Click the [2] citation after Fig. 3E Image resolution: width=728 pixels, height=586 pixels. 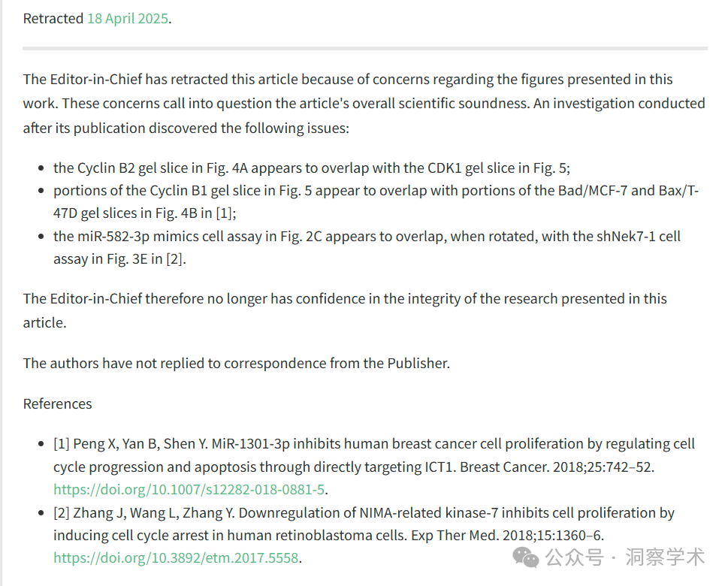tap(174, 258)
